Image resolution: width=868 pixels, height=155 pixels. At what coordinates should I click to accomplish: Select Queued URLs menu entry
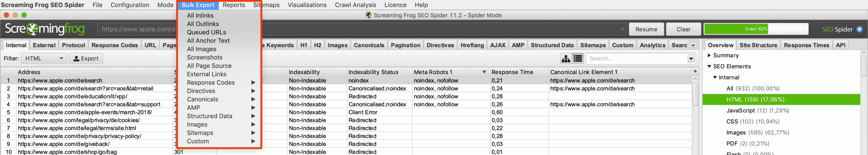(206, 32)
